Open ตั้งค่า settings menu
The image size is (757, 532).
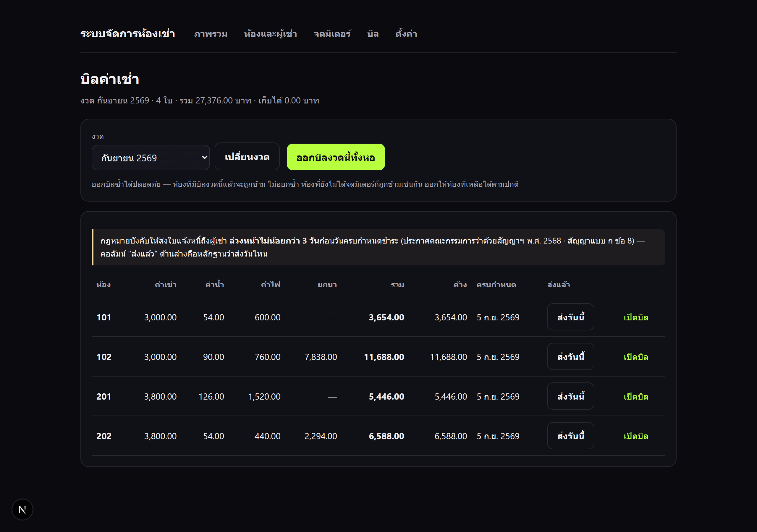pos(406,34)
